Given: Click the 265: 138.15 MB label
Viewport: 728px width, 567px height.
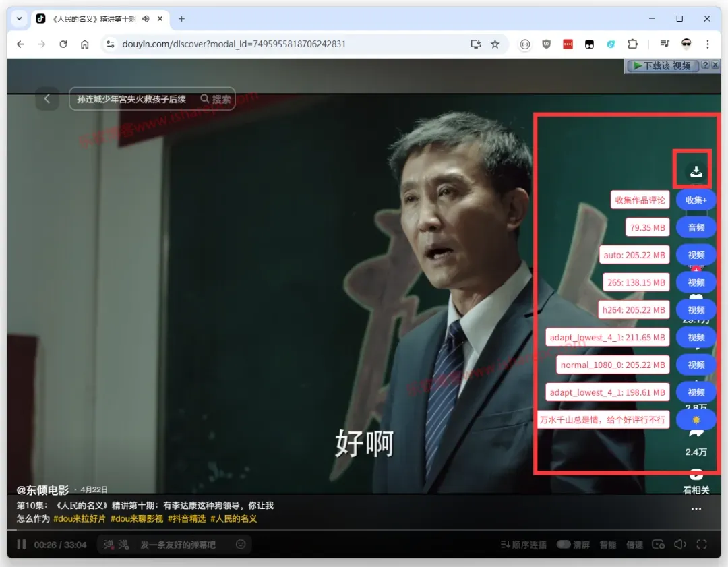Looking at the screenshot, I should pos(636,282).
